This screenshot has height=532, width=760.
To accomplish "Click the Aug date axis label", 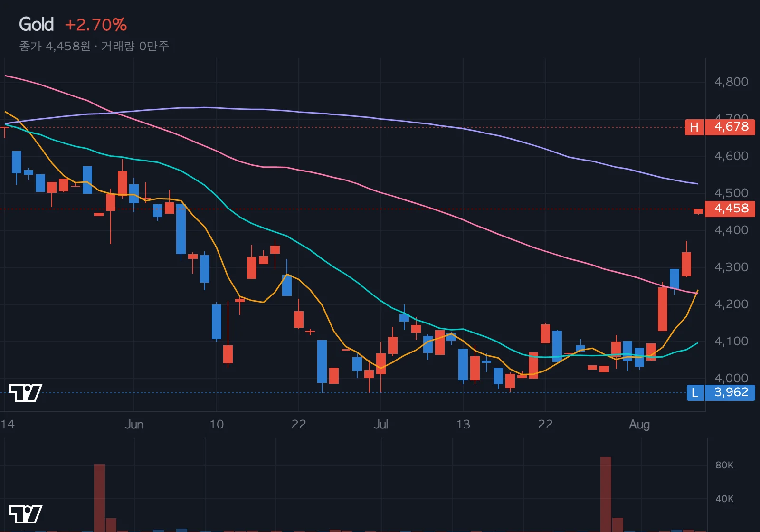I will coord(639,424).
